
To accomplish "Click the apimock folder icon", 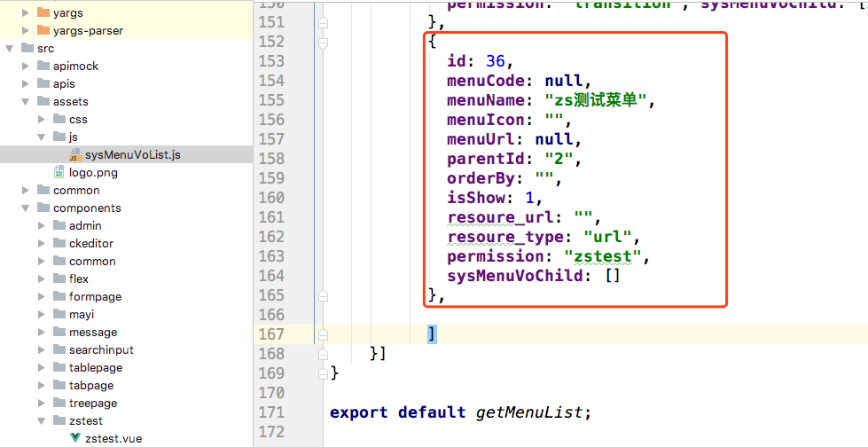I will coord(43,66).
